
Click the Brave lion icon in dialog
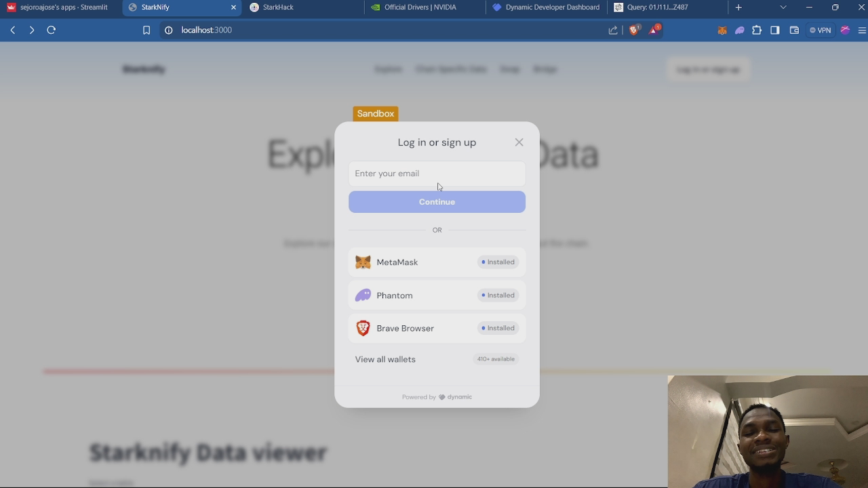[x=363, y=328]
